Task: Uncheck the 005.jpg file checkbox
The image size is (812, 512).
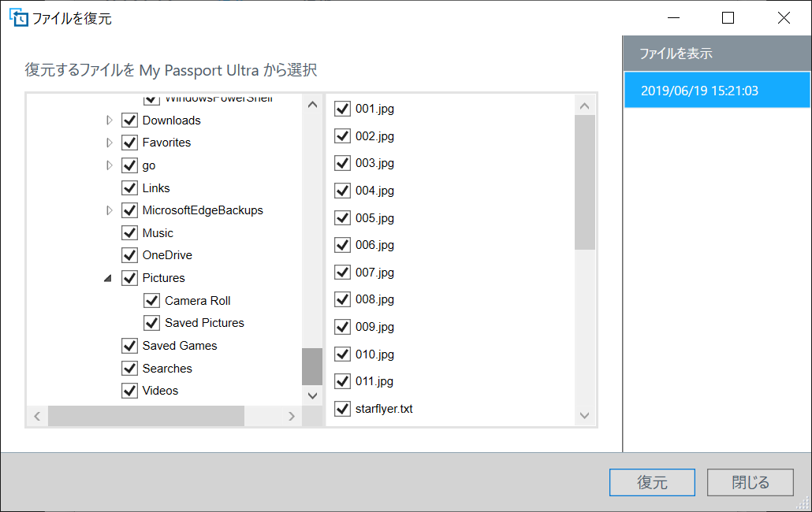Action: (x=342, y=218)
